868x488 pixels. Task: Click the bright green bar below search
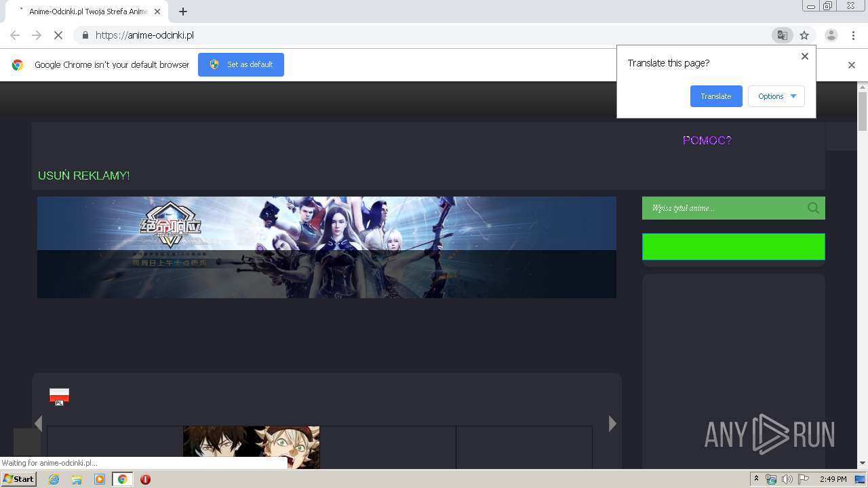tap(734, 247)
